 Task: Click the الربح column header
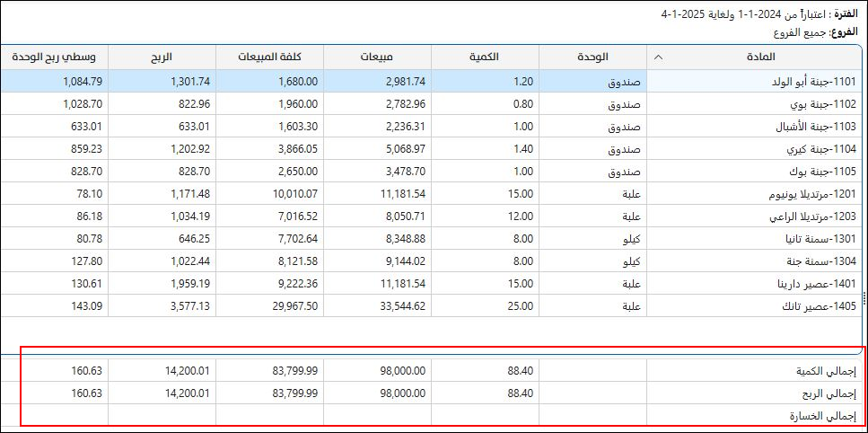(x=162, y=57)
